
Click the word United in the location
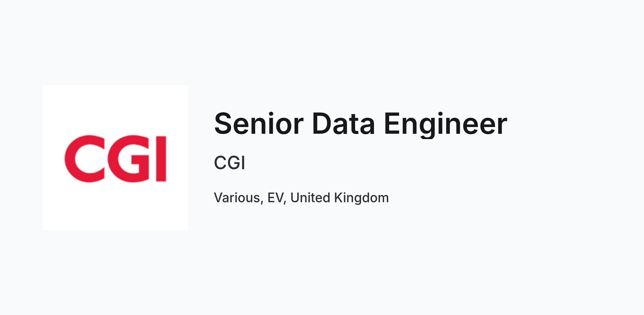coord(310,198)
